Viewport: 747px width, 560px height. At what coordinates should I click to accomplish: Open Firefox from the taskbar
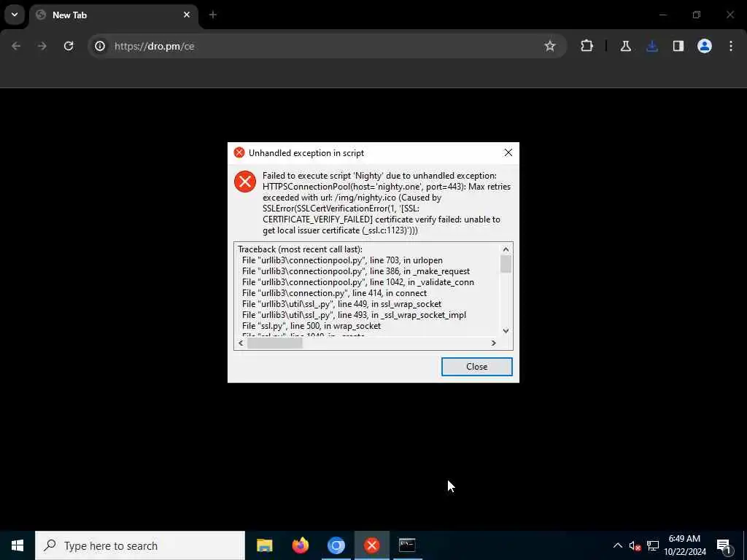(300, 545)
